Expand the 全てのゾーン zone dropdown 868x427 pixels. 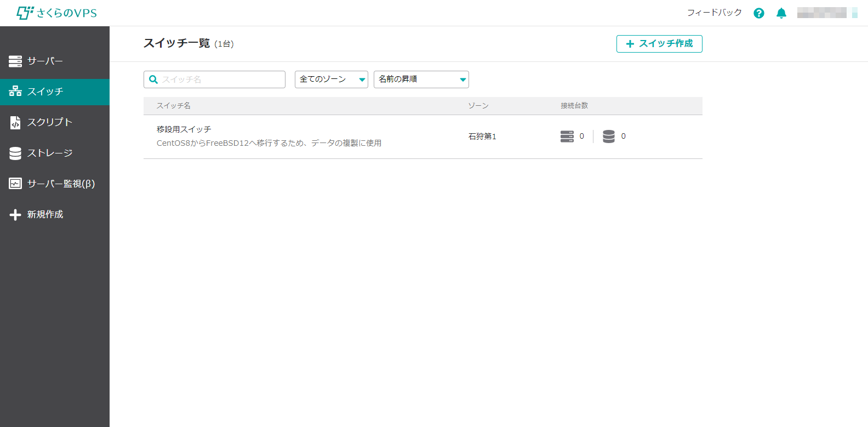tap(332, 79)
